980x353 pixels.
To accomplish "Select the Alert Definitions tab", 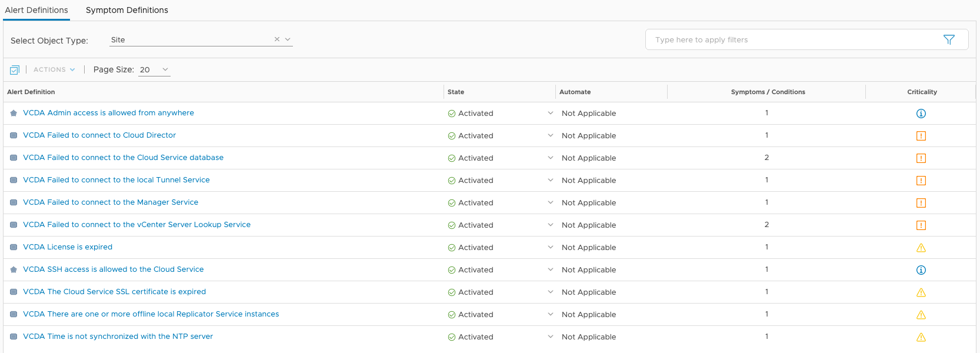I will point(36,10).
